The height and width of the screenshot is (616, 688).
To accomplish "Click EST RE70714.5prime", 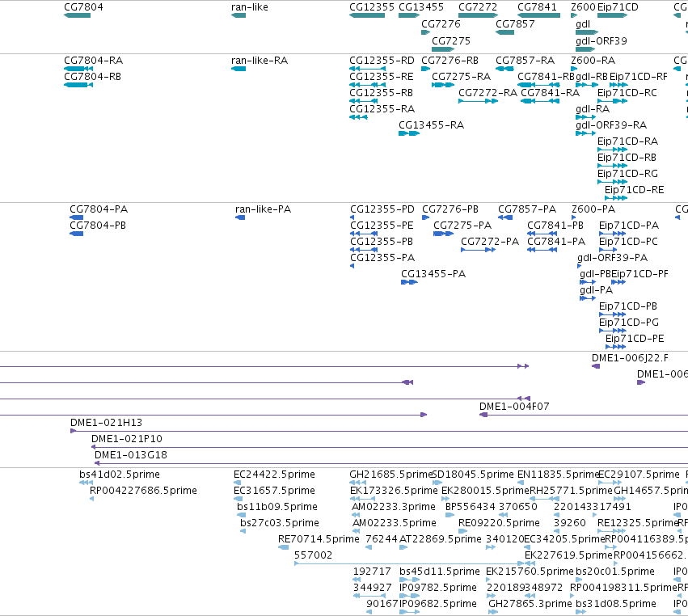I will click(x=319, y=538).
